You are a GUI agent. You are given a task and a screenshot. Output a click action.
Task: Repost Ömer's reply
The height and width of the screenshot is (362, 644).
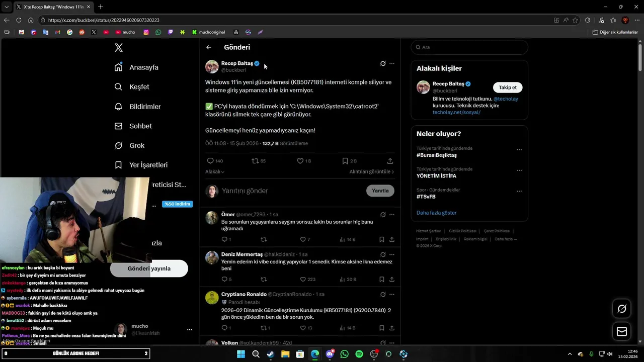click(x=264, y=240)
